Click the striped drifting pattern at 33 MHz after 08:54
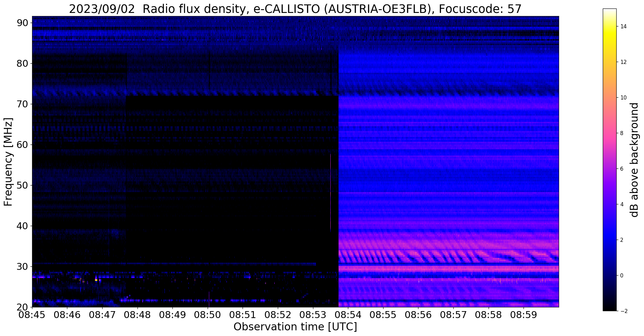Image resolution: width=644 pixels, height=336 pixels. [448, 256]
